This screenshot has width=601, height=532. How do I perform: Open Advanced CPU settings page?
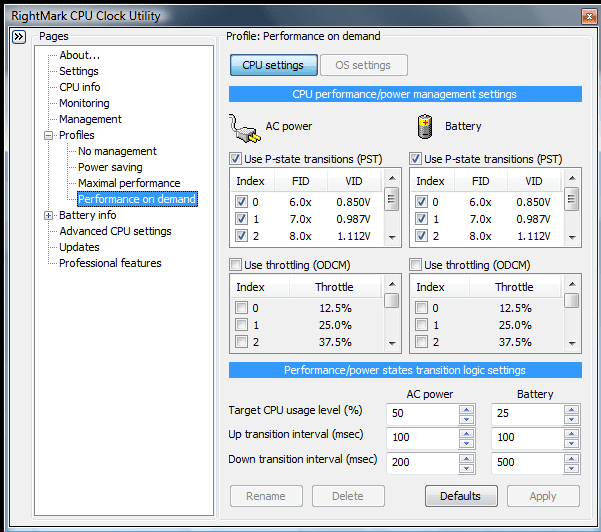click(115, 232)
